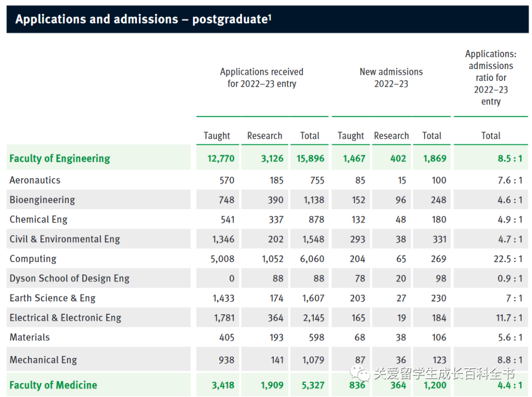Screen dimensions: 532x397
Task: Click Aeronautics taught applications 570
Action: click(x=227, y=180)
